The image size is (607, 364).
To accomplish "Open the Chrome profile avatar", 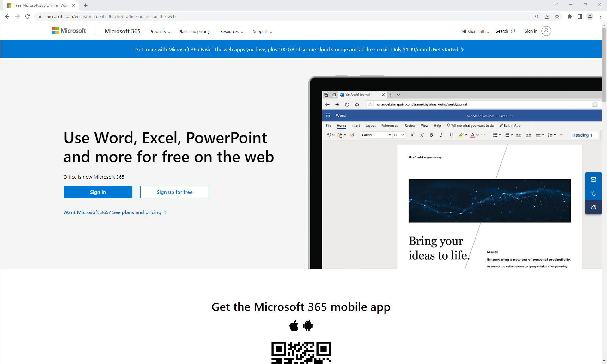I will (x=590, y=16).
